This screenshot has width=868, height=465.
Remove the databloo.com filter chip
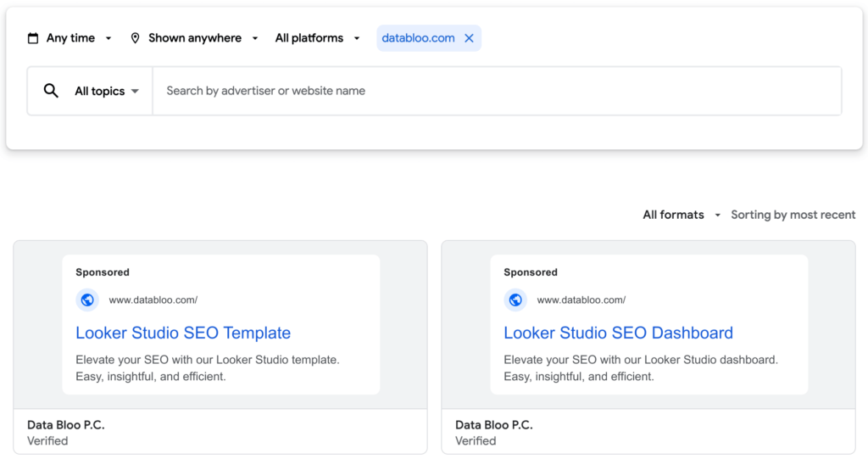[x=469, y=38]
